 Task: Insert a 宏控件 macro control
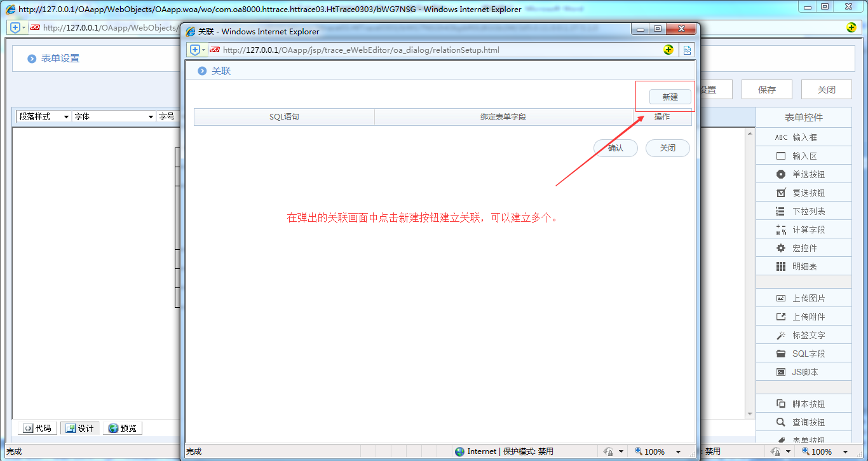[804, 248]
